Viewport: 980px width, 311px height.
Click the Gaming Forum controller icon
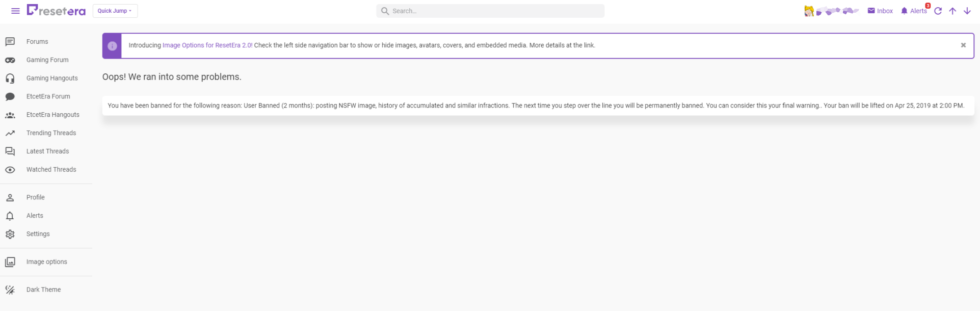(10, 60)
